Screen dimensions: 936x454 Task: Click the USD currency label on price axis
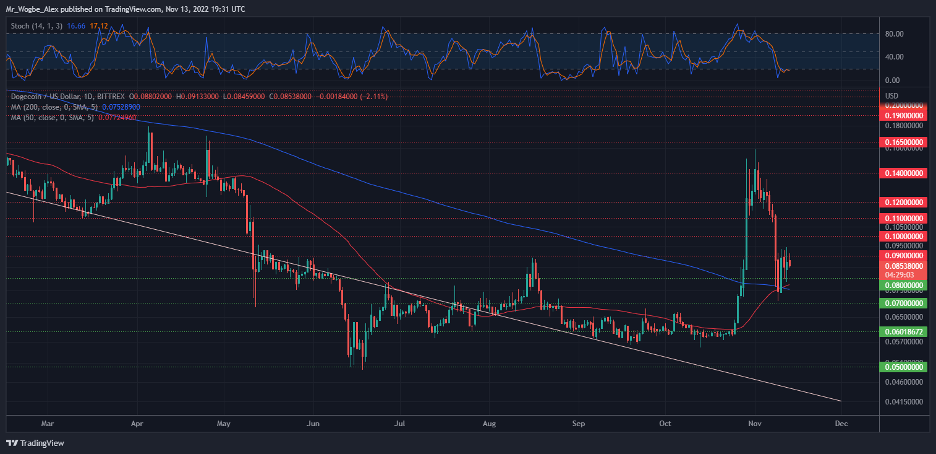point(890,95)
